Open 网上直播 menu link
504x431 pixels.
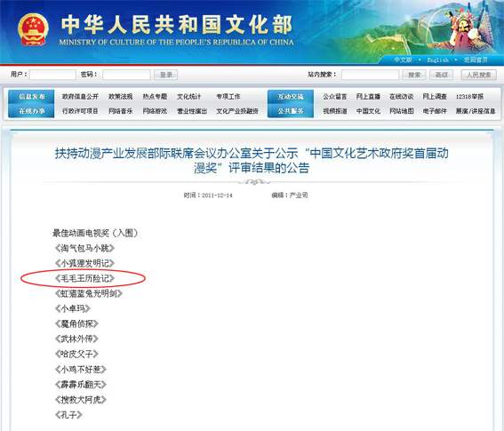pyautogui.click(x=368, y=97)
